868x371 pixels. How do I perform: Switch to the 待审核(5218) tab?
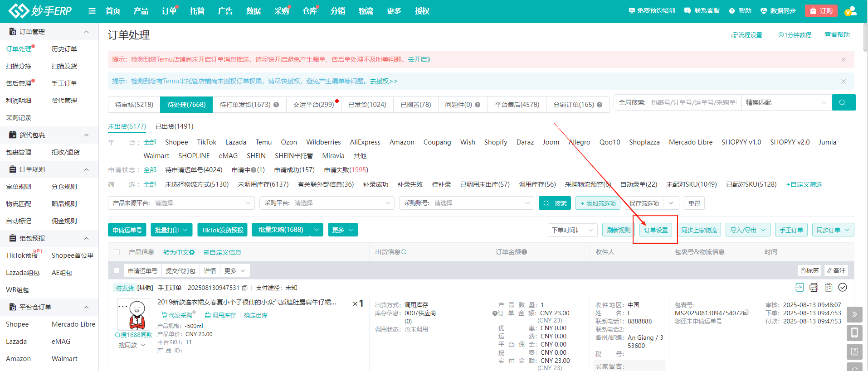tap(134, 105)
